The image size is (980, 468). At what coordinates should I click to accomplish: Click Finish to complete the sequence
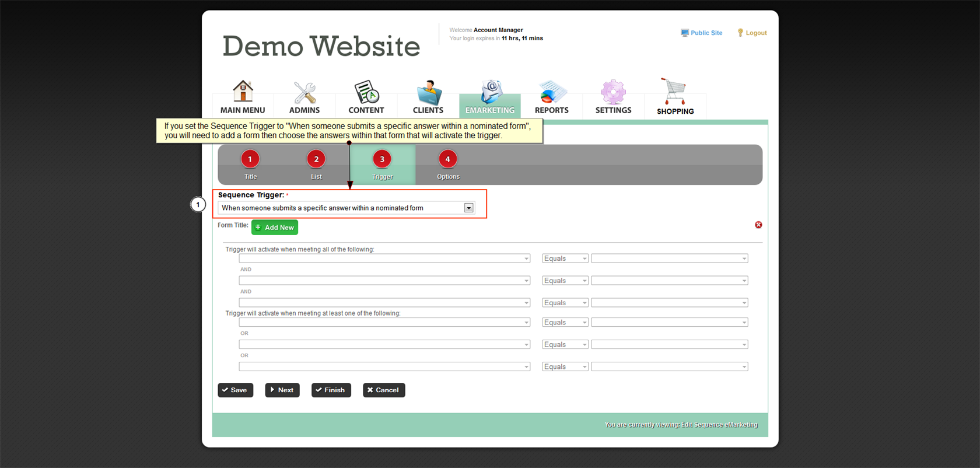pyautogui.click(x=331, y=390)
